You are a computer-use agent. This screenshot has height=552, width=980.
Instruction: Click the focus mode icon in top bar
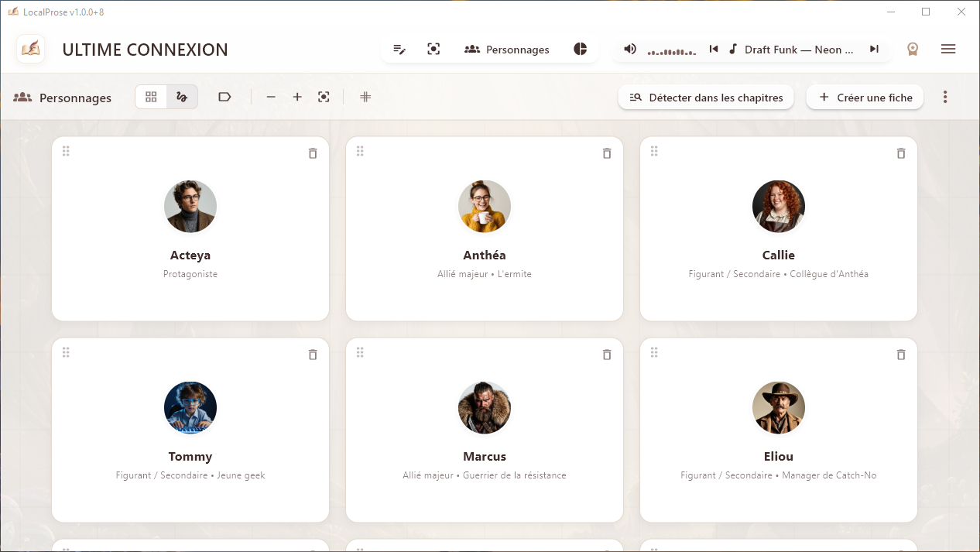click(433, 50)
